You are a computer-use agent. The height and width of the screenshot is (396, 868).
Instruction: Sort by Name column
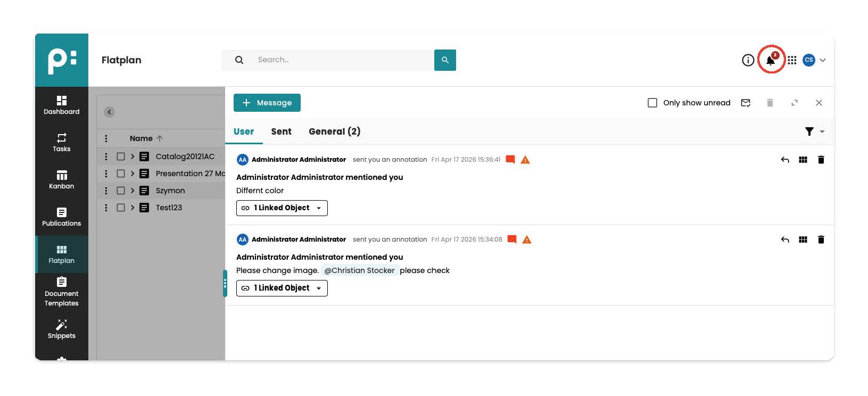pos(146,138)
